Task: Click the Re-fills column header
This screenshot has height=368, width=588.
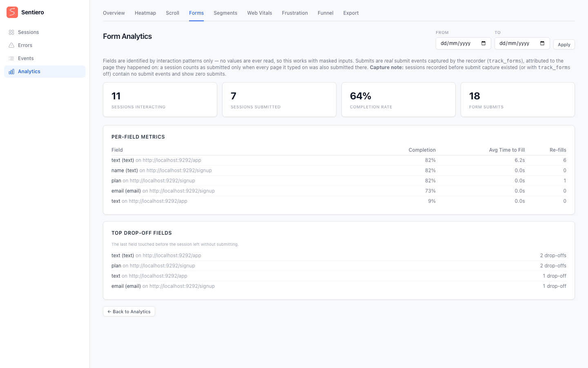Action: [x=558, y=150]
